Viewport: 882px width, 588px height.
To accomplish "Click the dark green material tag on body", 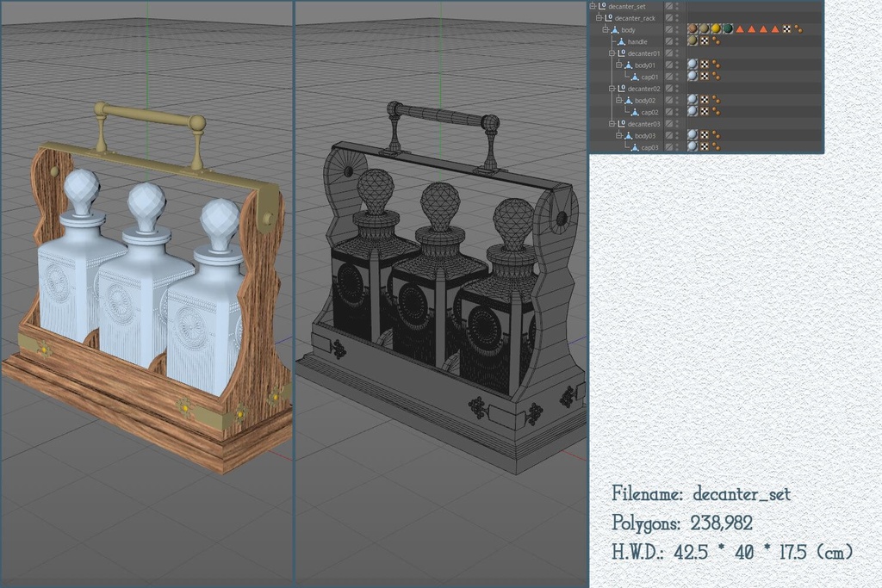I will [728, 28].
